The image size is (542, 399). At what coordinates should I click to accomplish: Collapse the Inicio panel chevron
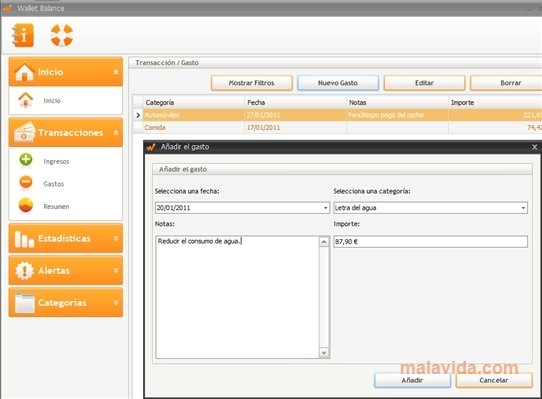116,72
